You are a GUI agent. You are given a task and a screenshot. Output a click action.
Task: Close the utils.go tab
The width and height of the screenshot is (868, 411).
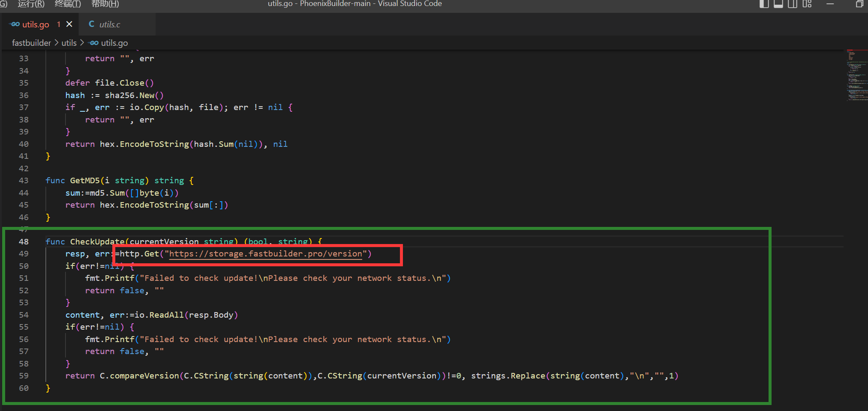[x=70, y=24]
